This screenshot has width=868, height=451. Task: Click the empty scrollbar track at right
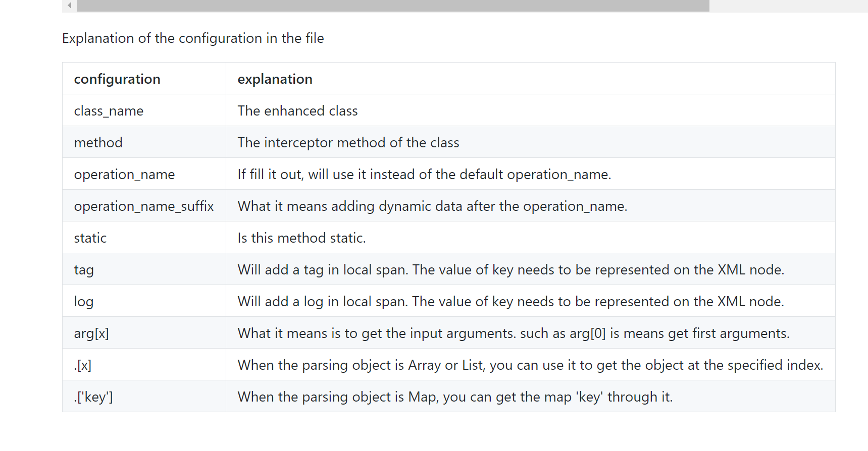(x=788, y=6)
